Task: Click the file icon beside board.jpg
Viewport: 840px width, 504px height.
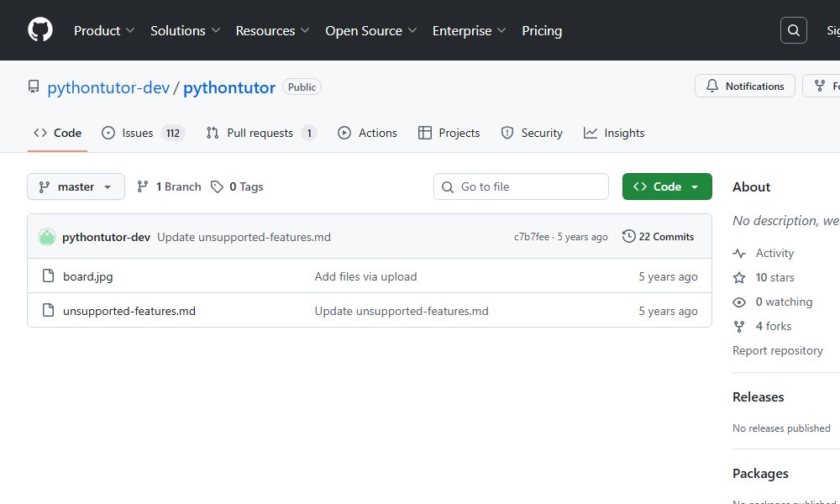Action: [x=48, y=276]
